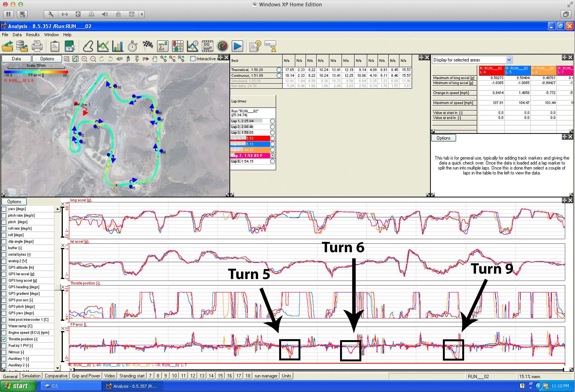
Task: Click the stopwatch icon in toolbar
Action: [133, 46]
